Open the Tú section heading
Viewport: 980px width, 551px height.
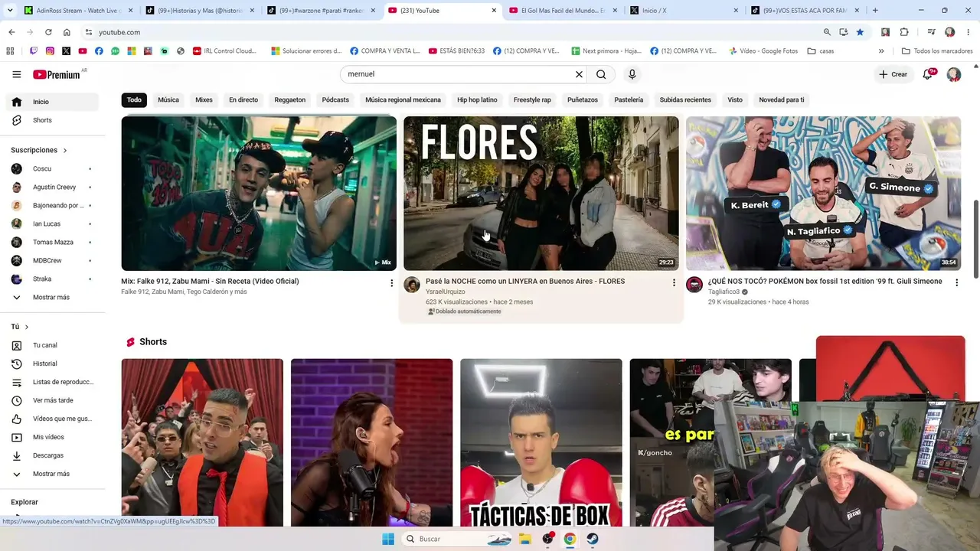pos(20,327)
